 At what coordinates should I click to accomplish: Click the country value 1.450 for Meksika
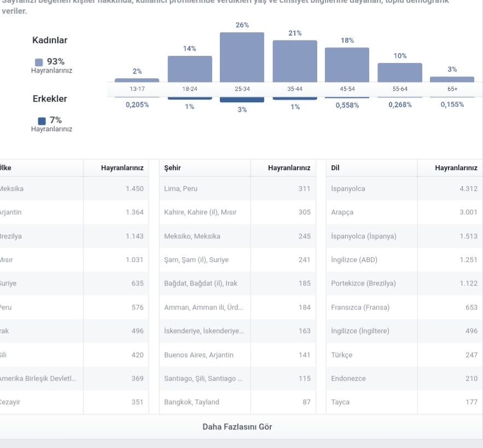coord(135,189)
